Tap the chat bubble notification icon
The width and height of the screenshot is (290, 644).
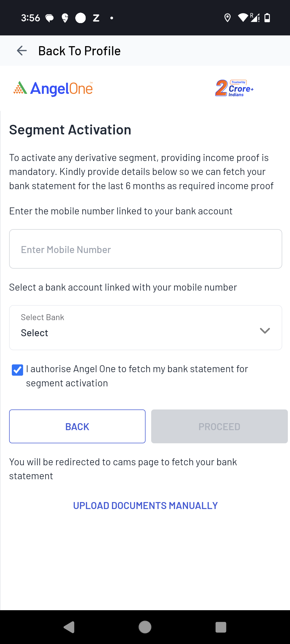[x=49, y=18]
